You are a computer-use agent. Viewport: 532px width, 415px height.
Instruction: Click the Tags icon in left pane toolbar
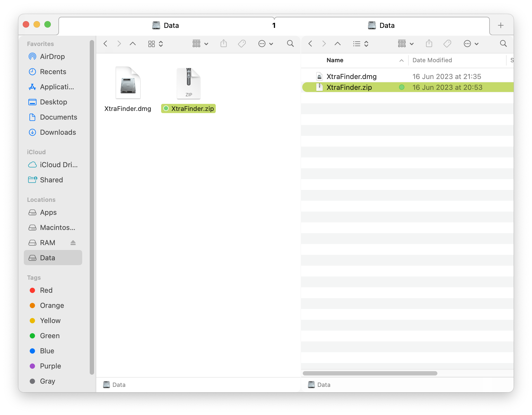pyautogui.click(x=242, y=44)
